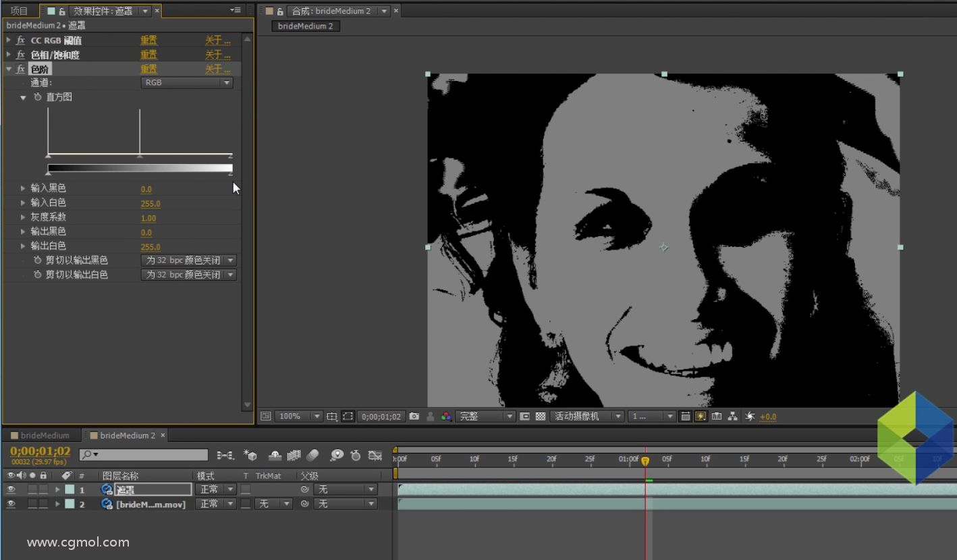Switch to the 项目 panel tab

coord(19,11)
